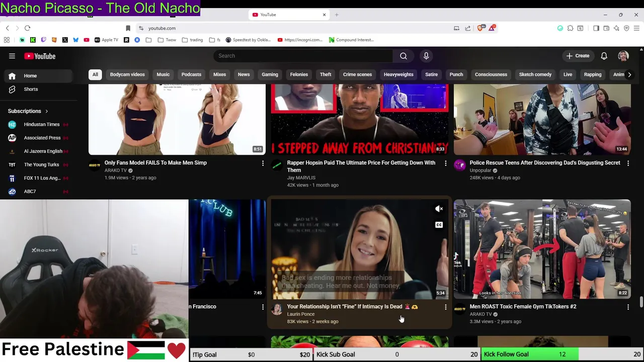Unmute the previewing video
Image resolution: width=644 pixels, height=362 pixels.
439,209
